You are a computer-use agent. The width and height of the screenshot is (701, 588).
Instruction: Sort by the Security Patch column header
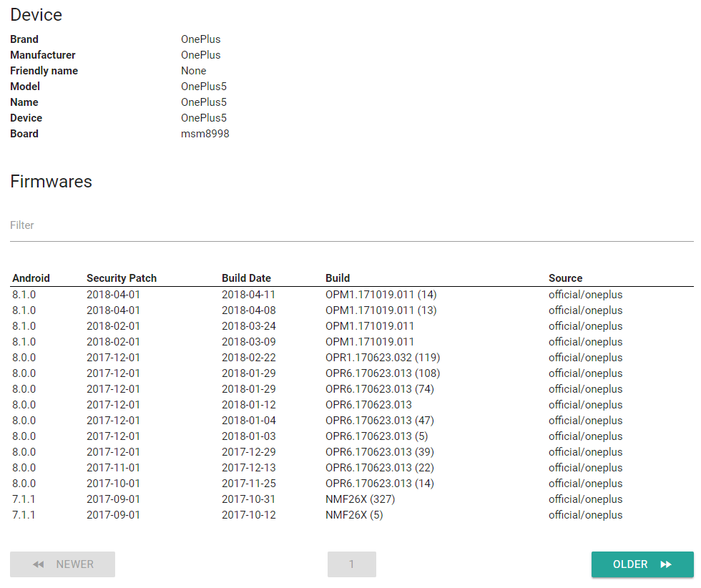point(122,278)
